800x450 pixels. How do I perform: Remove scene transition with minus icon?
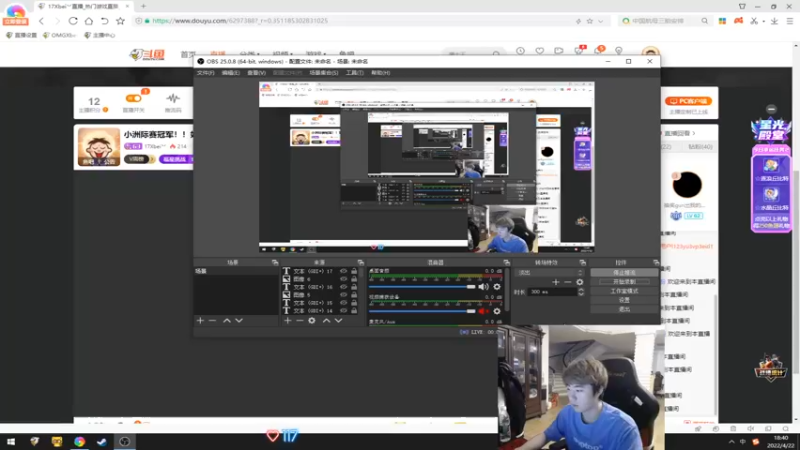(x=567, y=282)
